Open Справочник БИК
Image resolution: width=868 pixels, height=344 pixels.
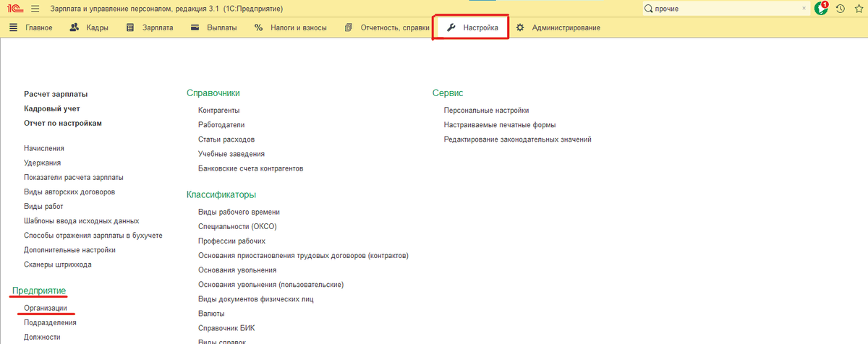[x=226, y=328]
